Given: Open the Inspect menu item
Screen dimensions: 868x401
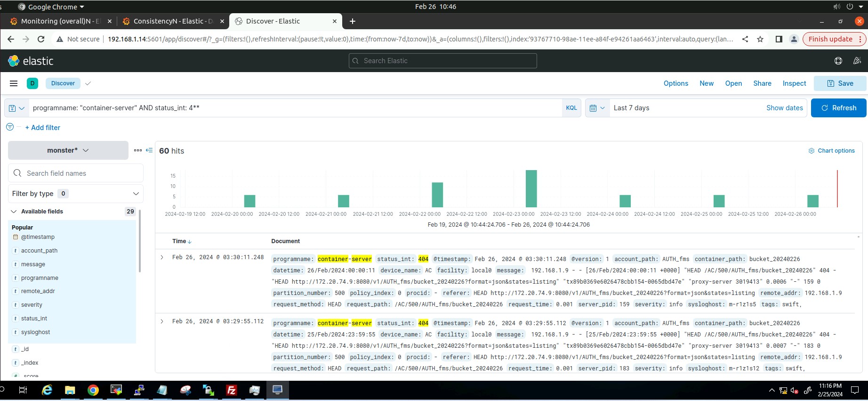Looking at the screenshot, I should pyautogui.click(x=794, y=83).
